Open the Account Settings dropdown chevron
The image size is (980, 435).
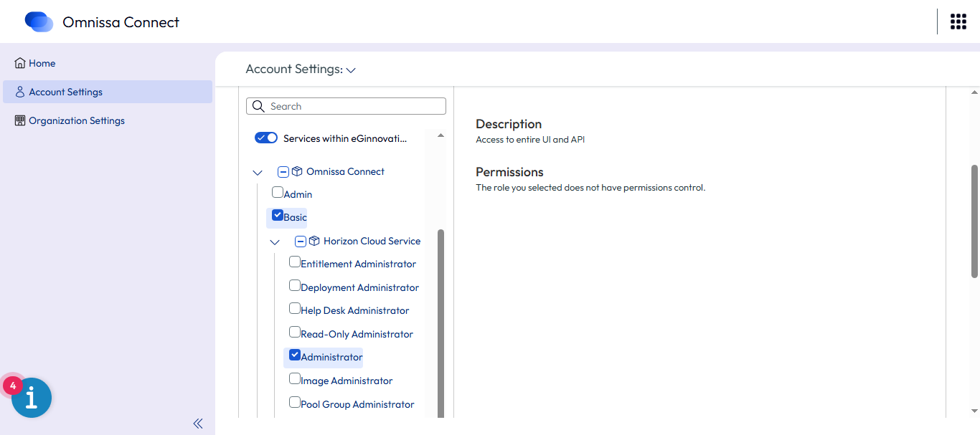(x=351, y=70)
